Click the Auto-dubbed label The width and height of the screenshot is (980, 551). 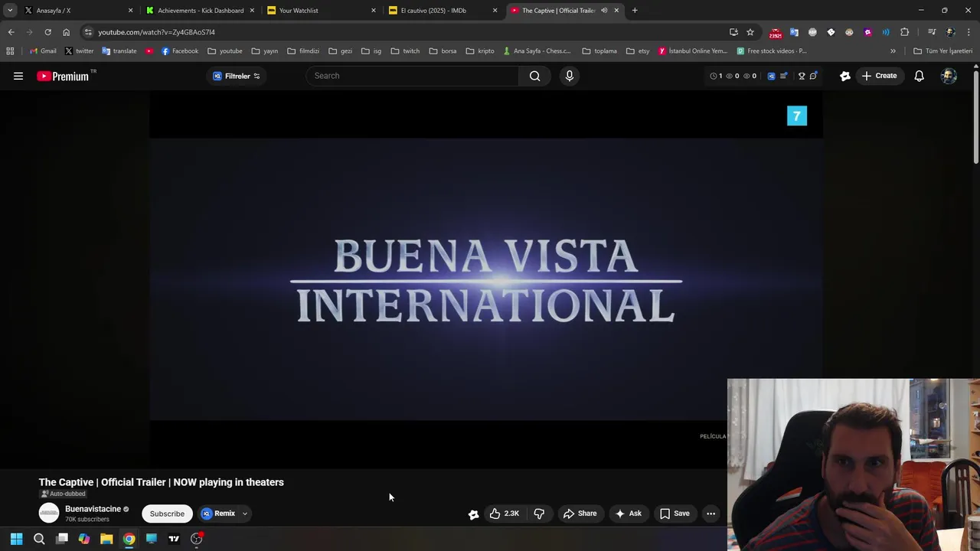point(64,494)
